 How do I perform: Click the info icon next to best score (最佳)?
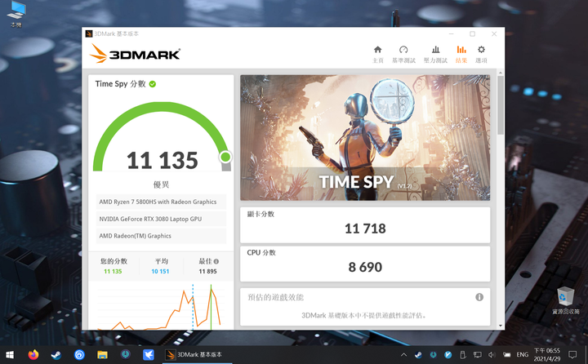[x=216, y=261]
